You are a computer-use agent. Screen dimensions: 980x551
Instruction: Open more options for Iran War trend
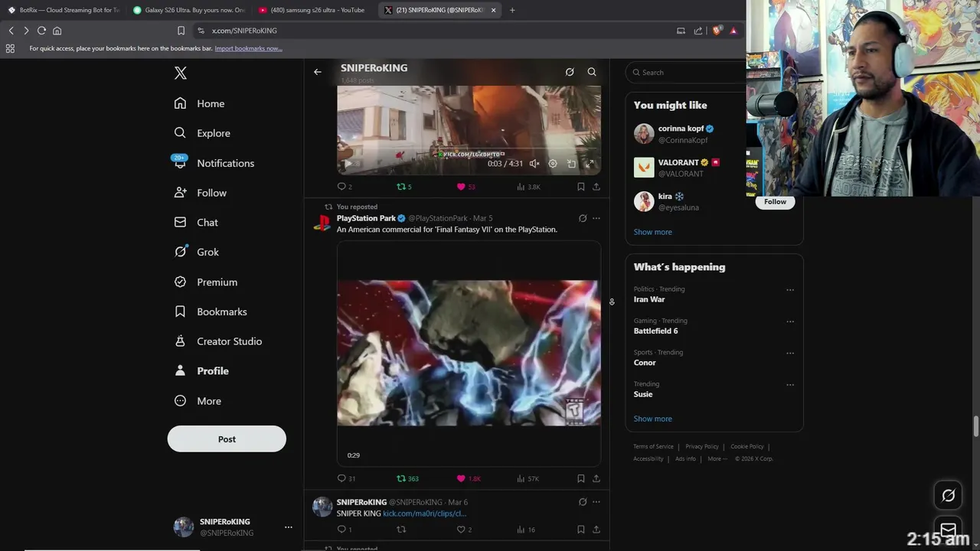[790, 290]
